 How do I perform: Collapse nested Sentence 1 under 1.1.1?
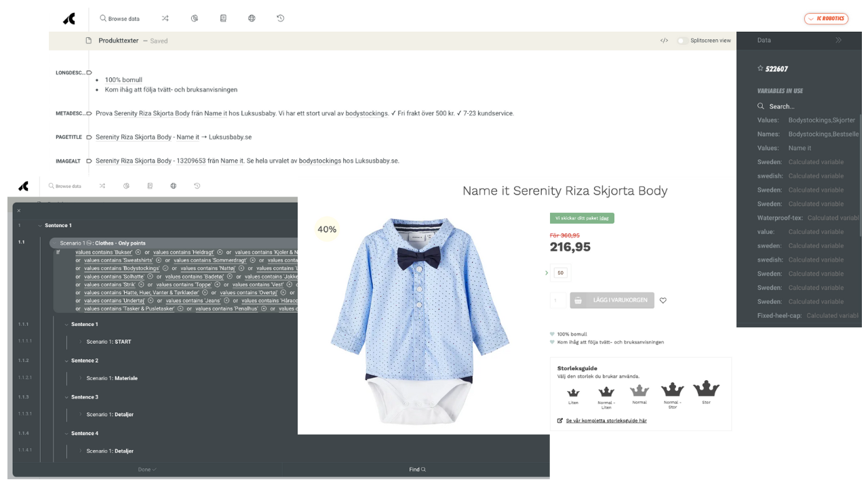(66, 325)
